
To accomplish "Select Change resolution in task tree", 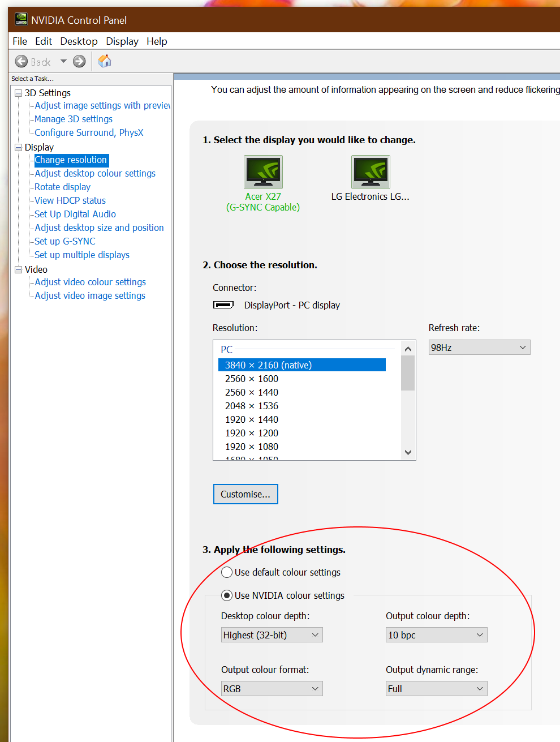I will pyautogui.click(x=71, y=160).
